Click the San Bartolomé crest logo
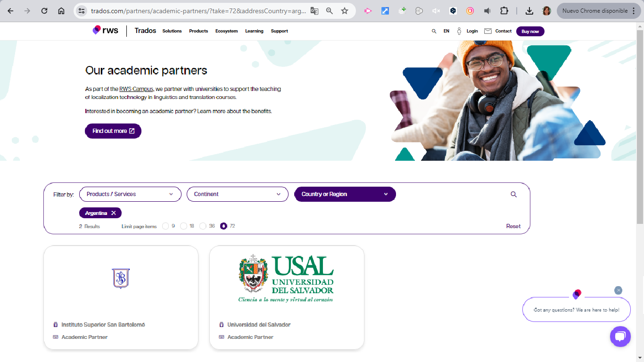This screenshot has height=362, width=644. pyautogui.click(x=121, y=278)
